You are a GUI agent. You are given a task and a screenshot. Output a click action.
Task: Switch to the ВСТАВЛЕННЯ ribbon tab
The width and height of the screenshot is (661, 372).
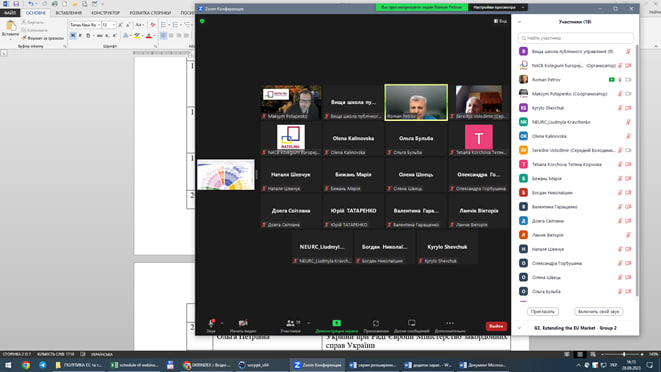(69, 13)
